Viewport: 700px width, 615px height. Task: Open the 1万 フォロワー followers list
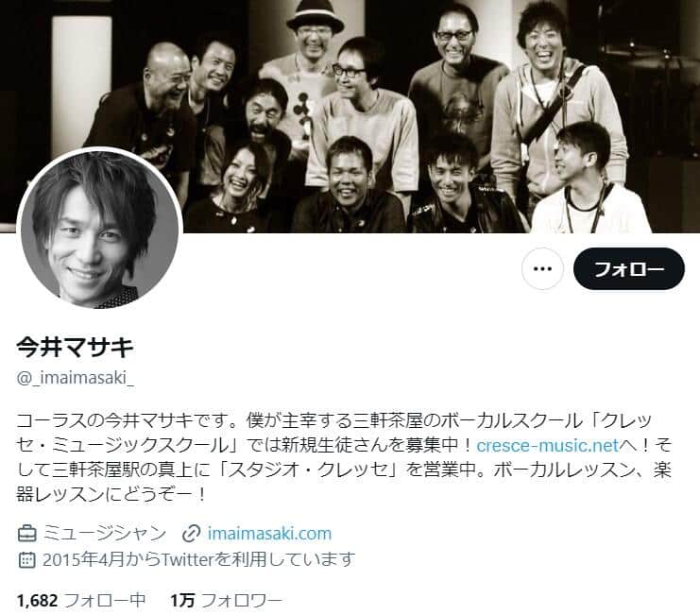227,601
